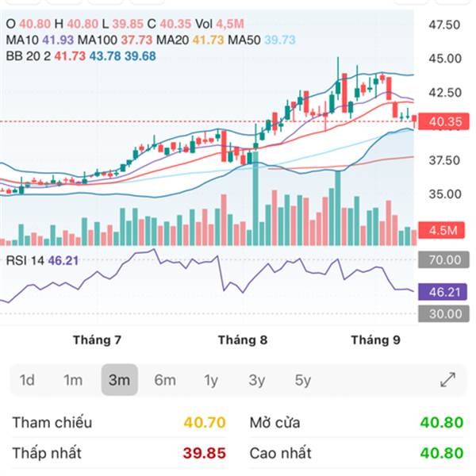Viewport: 476px width, 476px height.
Task: Switch chart to 6m range
Action: pyautogui.click(x=165, y=380)
